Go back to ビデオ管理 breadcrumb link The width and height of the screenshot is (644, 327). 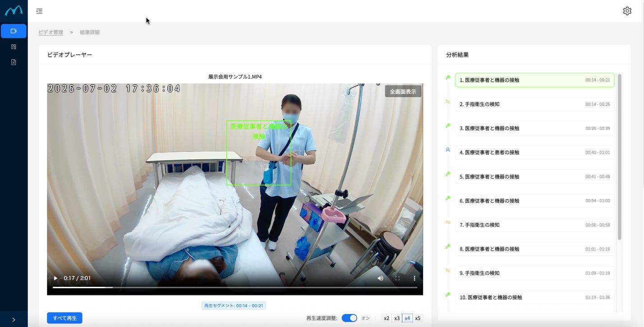click(x=51, y=33)
